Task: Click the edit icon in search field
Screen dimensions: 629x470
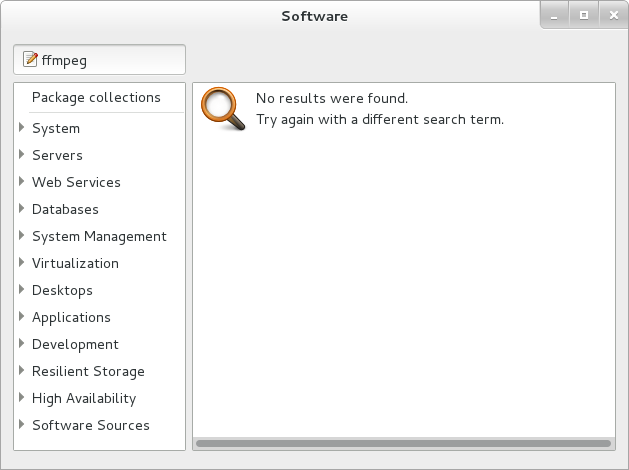Action: [30, 60]
